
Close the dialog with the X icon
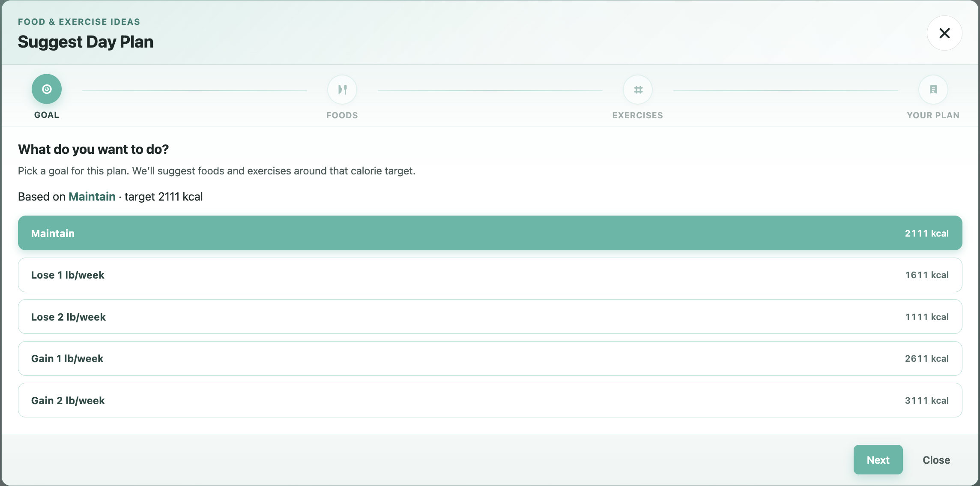click(x=944, y=33)
